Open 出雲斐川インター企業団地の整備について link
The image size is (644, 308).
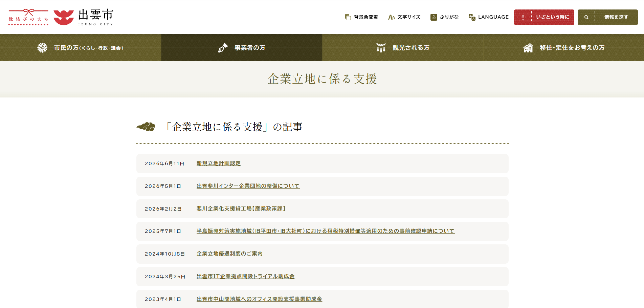pyautogui.click(x=248, y=186)
